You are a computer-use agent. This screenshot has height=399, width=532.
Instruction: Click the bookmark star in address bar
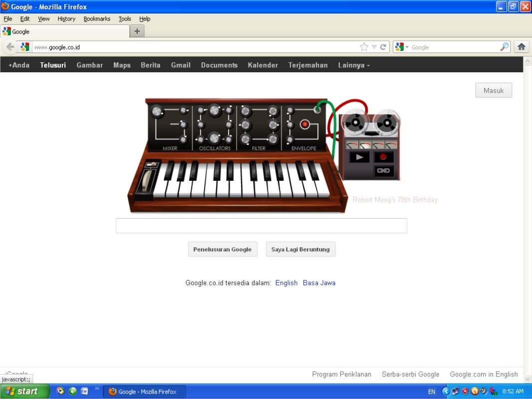click(x=364, y=47)
